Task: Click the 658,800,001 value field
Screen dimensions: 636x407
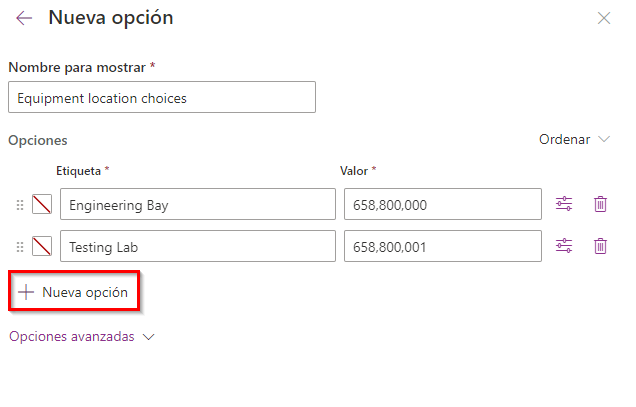Action: [x=443, y=246]
